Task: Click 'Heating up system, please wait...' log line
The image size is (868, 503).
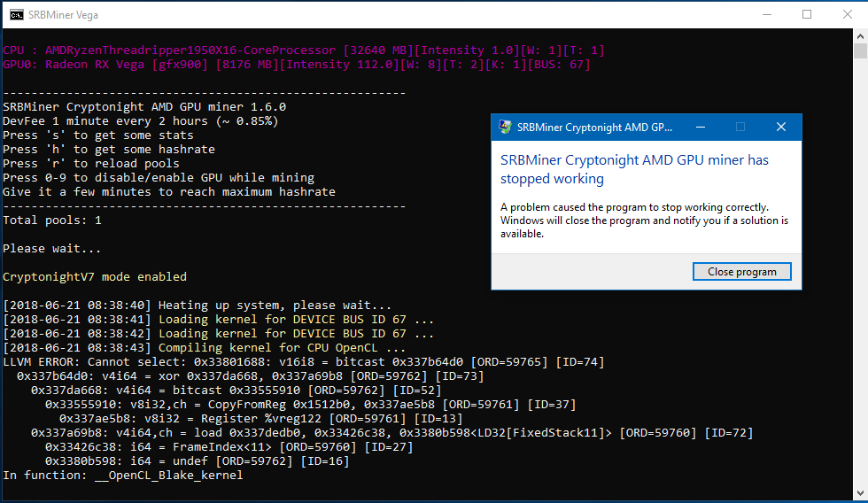Action: point(197,306)
